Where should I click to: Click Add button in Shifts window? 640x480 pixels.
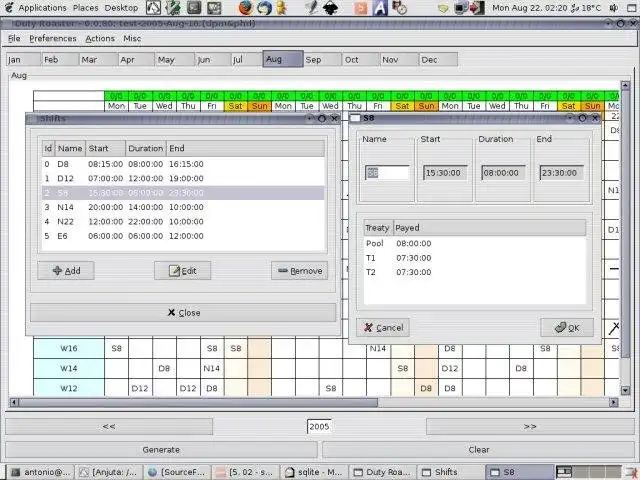pyautogui.click(x=66, y=271)
